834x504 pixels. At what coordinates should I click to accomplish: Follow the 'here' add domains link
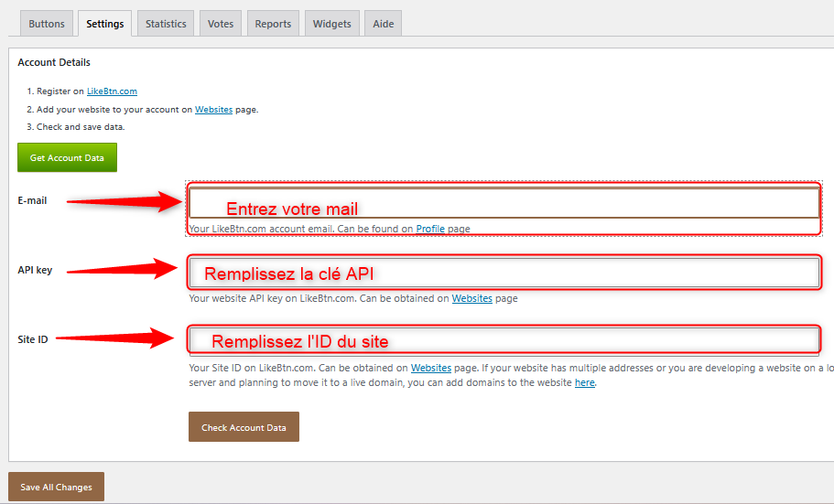[x=584, y=382]
